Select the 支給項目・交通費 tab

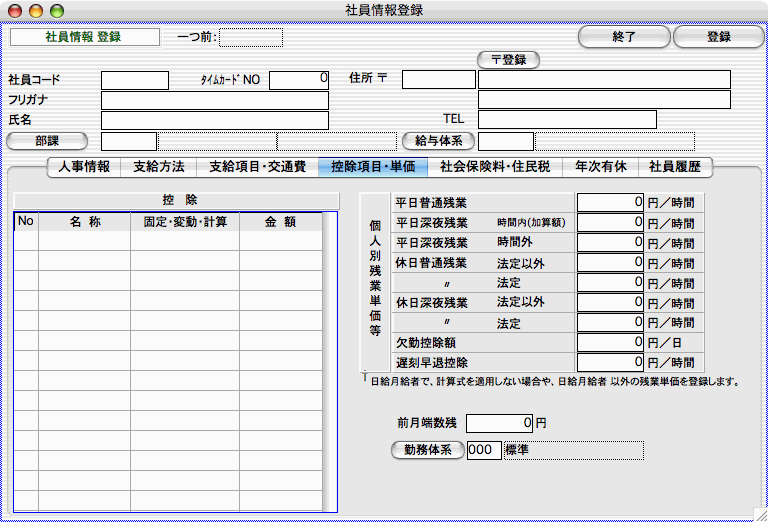[257, 167]
